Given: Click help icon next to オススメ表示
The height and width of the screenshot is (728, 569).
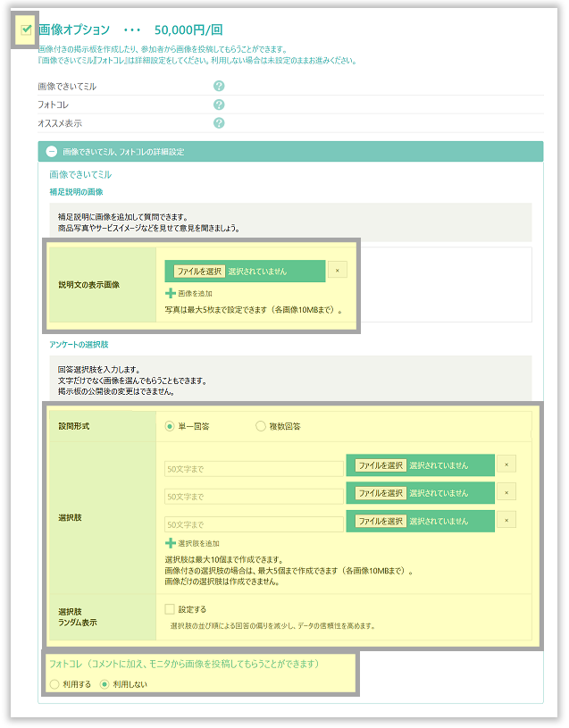Looking at the screenshot, I should (219, 123).
